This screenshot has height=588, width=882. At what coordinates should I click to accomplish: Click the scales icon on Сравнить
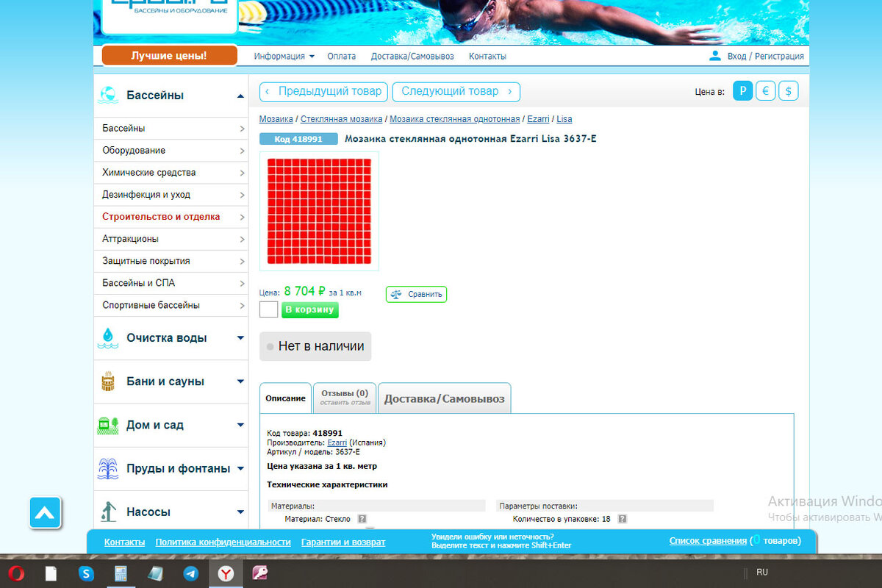(x=397, y=294)
